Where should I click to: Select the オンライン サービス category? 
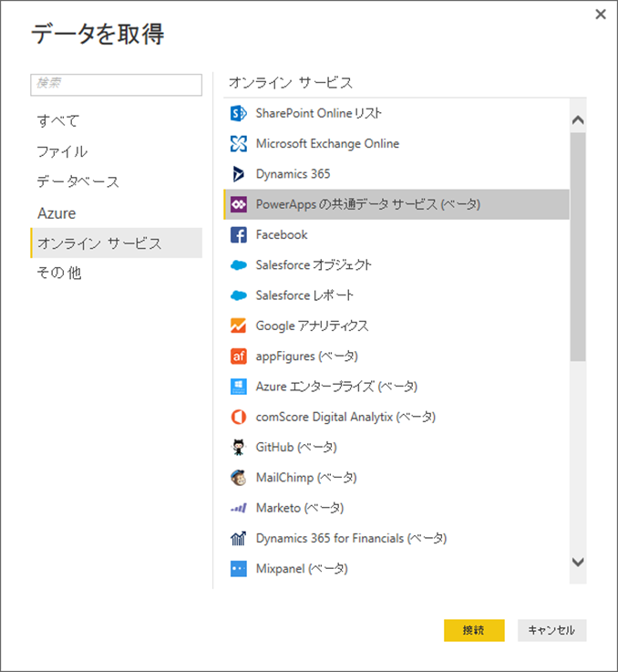116,243
